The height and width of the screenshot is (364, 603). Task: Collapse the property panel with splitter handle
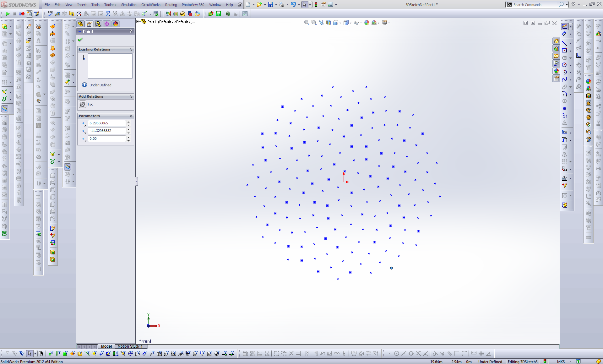click(137, 181)
